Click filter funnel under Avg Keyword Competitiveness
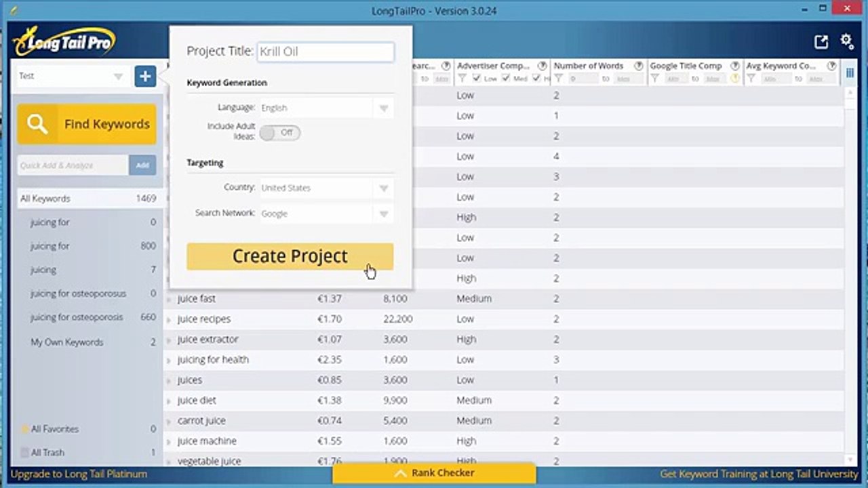Viewport: 868px width, 488px height. click(x=751, y=79)
